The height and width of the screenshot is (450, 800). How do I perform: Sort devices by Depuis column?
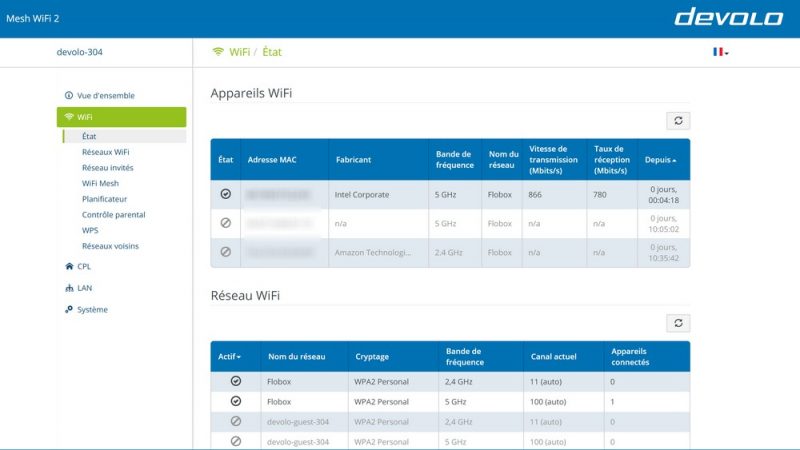pyautogui.click(x=660, y=160)
